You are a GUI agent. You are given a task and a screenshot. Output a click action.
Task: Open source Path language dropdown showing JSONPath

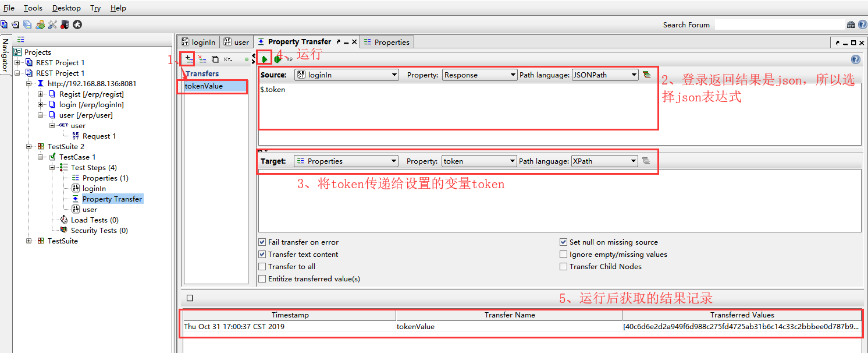[x=605, y=75]
